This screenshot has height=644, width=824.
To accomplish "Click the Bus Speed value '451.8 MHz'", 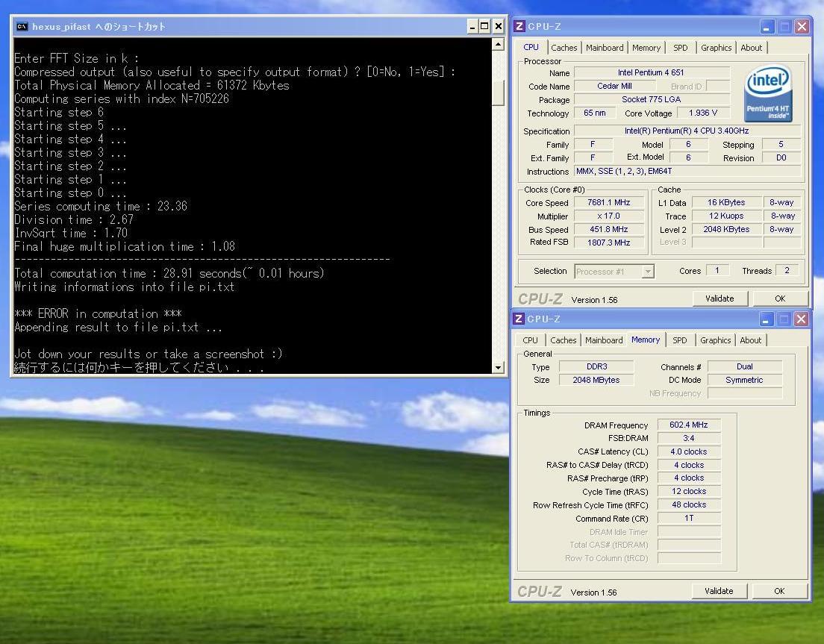I will (x=608, y=230).
